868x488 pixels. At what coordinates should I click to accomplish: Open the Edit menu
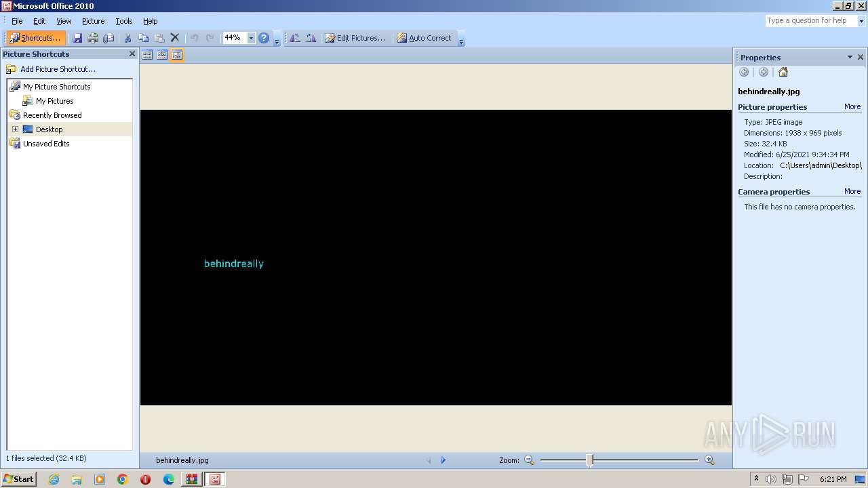[x=39, y=21]
